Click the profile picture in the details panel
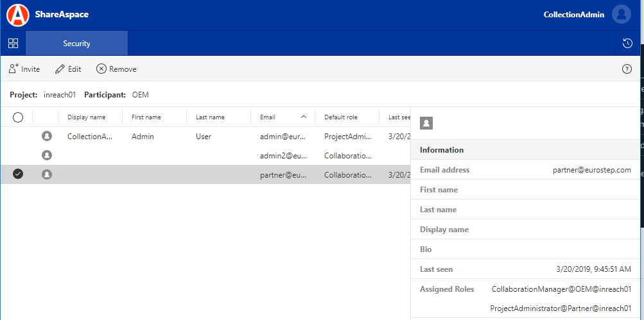 click(426, 123)
